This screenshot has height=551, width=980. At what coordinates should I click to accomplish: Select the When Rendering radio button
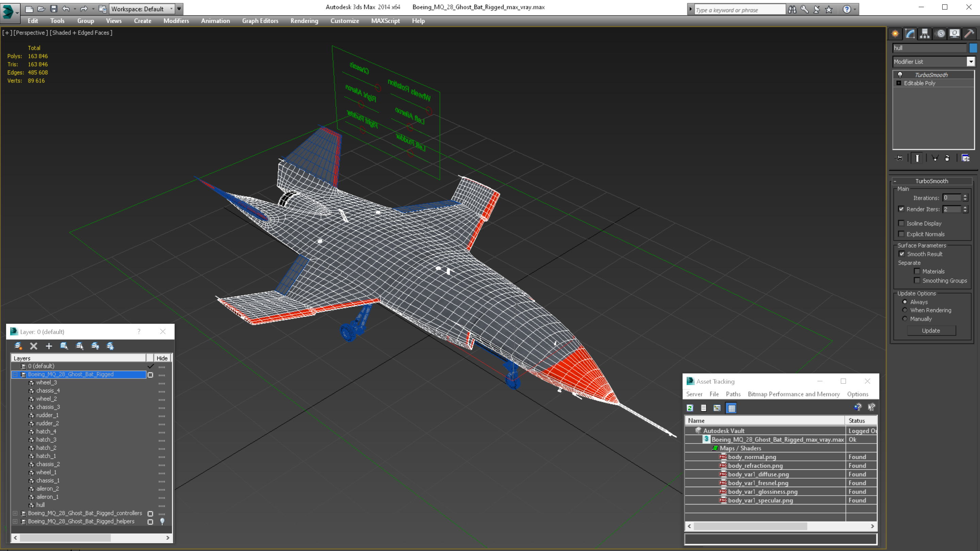point(905,310)
